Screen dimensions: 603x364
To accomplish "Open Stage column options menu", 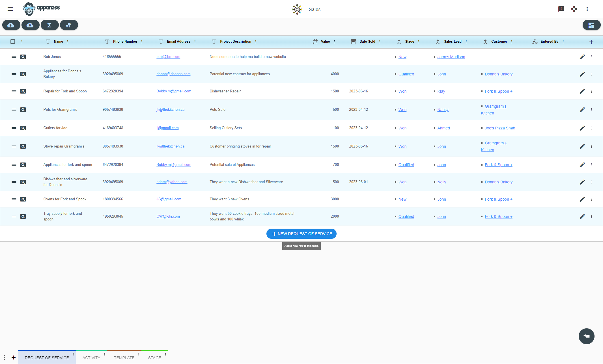I will 419,42.
